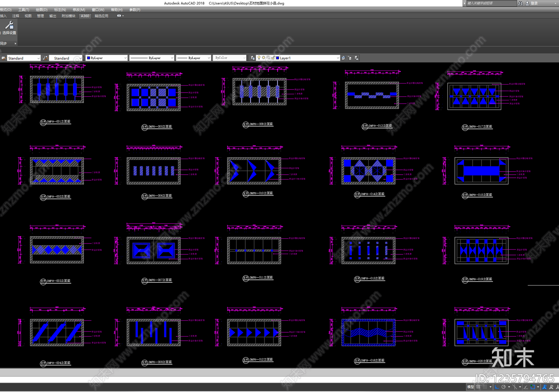Image resolution: width=559 pixels, height=392 pixels.
Task: Open the 绘图(D) menu
Action: [x=42, y=10]
